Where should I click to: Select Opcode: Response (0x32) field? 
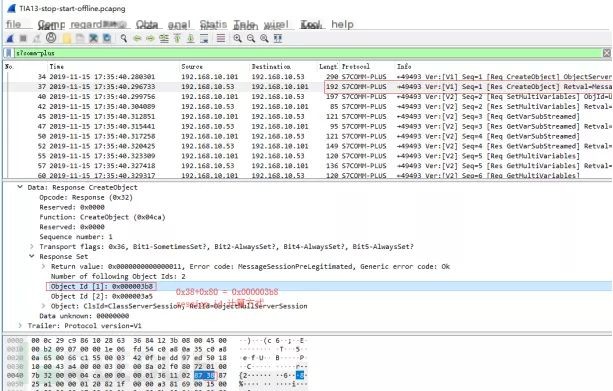[x=86, y=197]
